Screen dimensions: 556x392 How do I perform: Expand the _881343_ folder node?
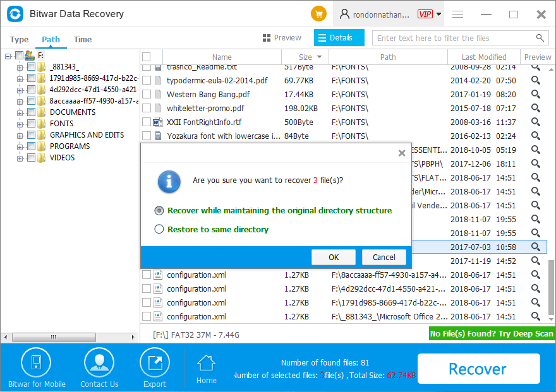tap(20, 68)
